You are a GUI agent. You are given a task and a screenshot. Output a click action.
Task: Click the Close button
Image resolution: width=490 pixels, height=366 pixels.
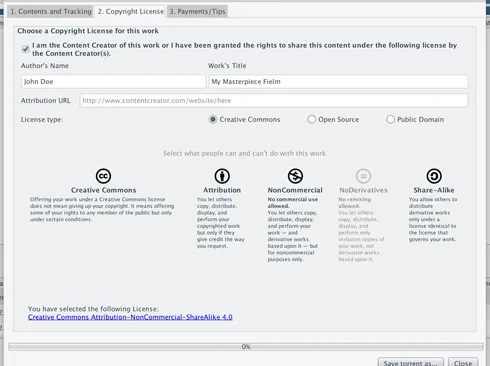coord(463,362)
